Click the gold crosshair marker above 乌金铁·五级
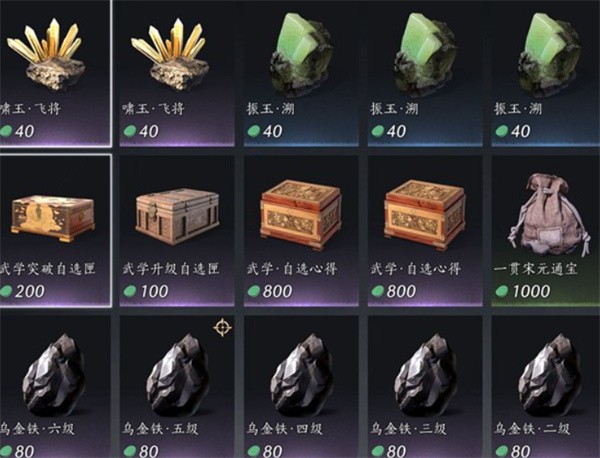 tap(222, 328)
